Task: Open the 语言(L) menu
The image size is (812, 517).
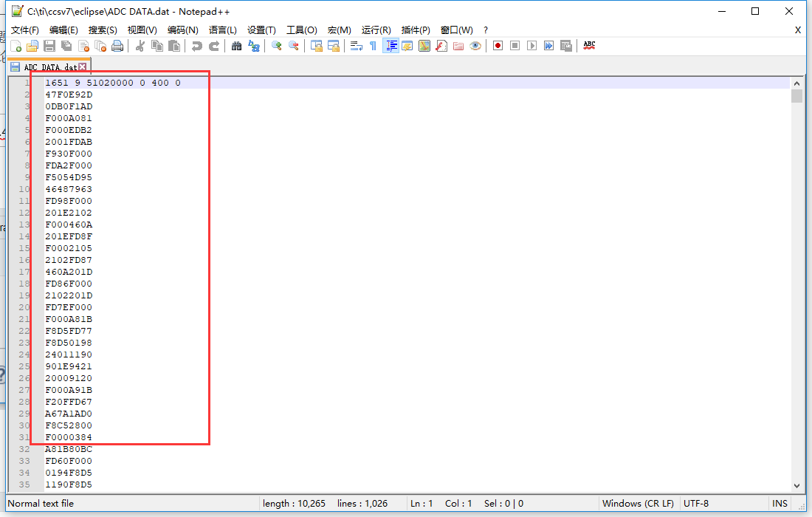Action: pyautogui.click(x=223, y=30)
